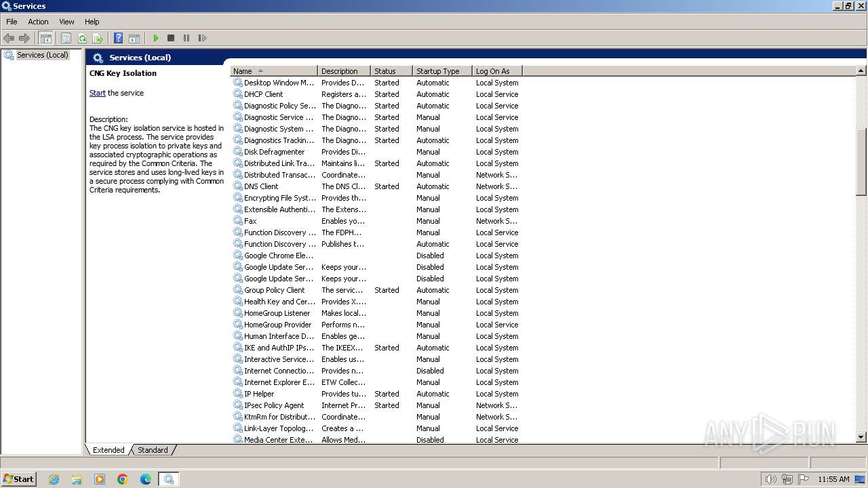868x488 pixels.
Task: Click the Start the service link
Action: 97,93
